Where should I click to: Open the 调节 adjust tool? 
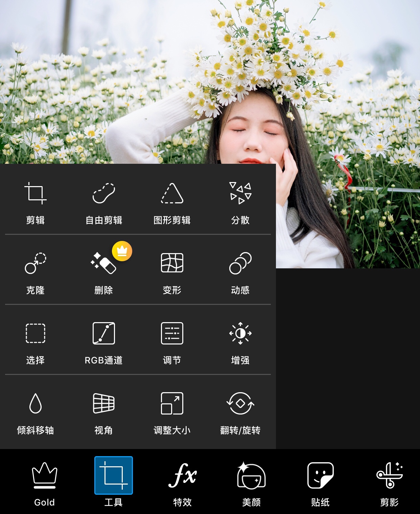[x=172, y=342]
